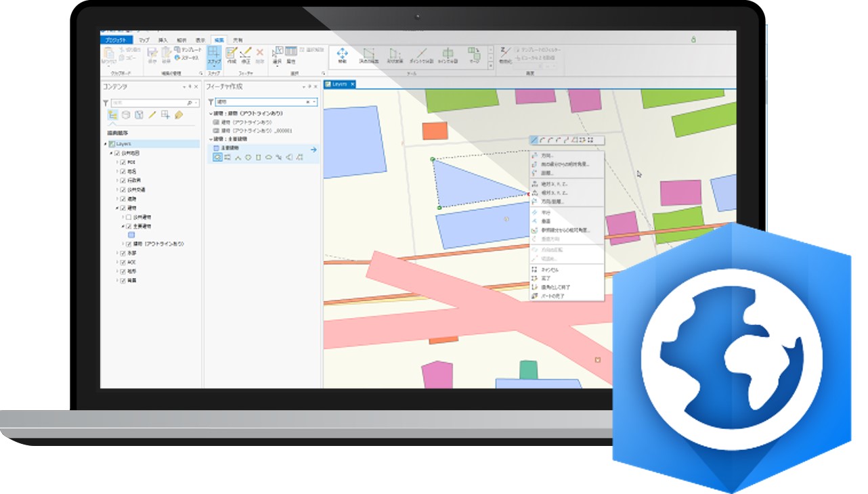Expand the POI layer group
The width and height of the screenshot is (868, 494).
pyautogui.click(x=117, y=162)
